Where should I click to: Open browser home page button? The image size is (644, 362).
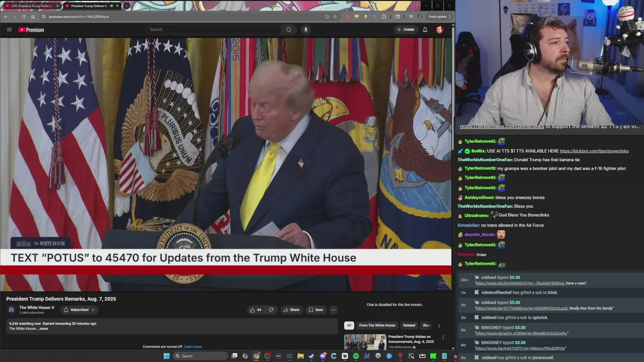pos(33,17)
